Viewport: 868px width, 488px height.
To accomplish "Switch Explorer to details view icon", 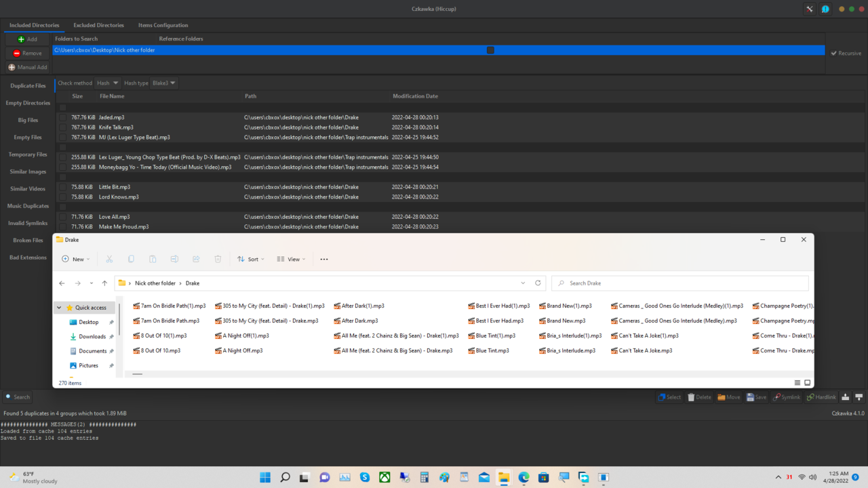I will (x=797, y=383).
